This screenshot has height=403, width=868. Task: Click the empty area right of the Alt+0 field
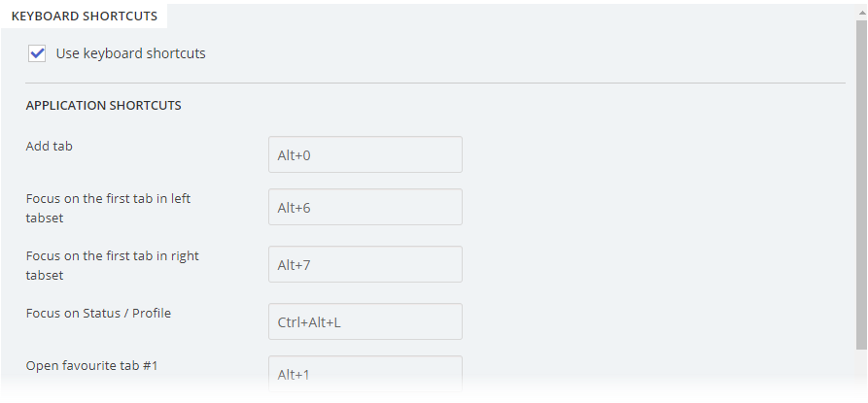coord(651,154)
